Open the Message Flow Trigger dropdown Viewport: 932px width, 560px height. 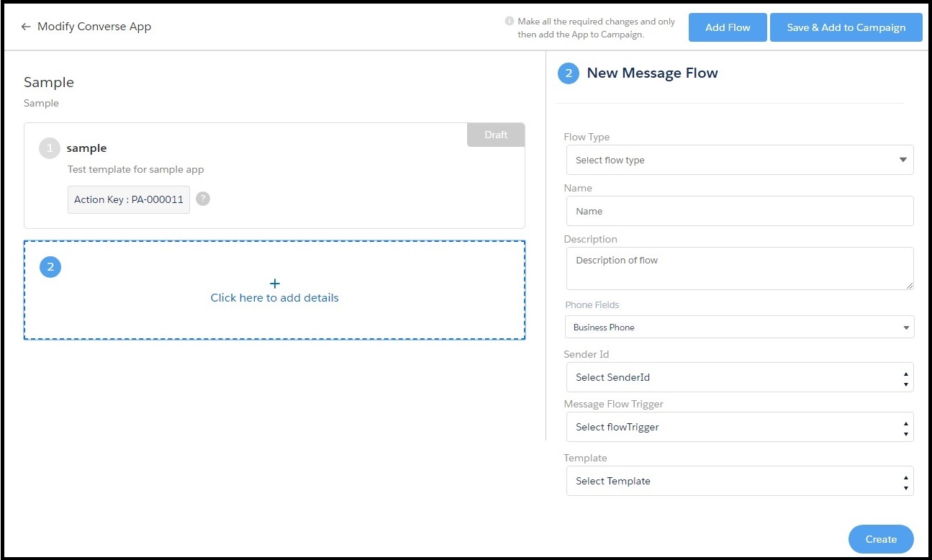pyautogui.click(x=739, y=427)
